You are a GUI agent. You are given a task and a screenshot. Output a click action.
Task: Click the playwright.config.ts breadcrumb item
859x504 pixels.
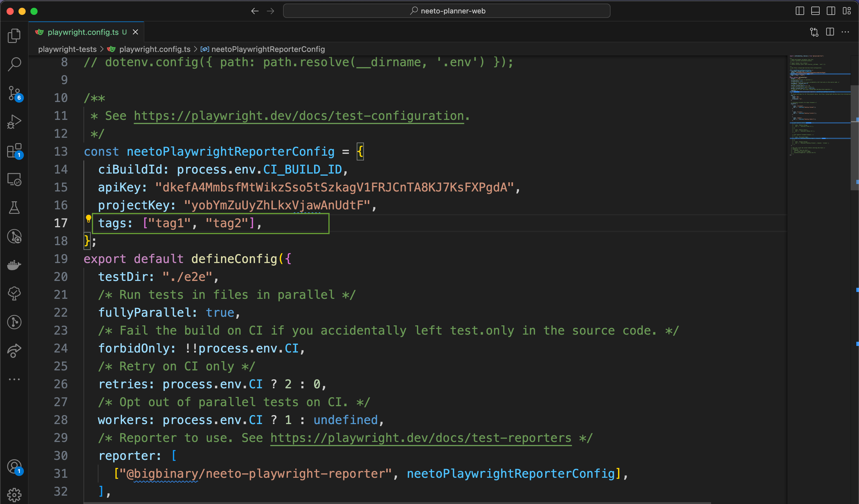pyautogui.click(x=155, y=49)
